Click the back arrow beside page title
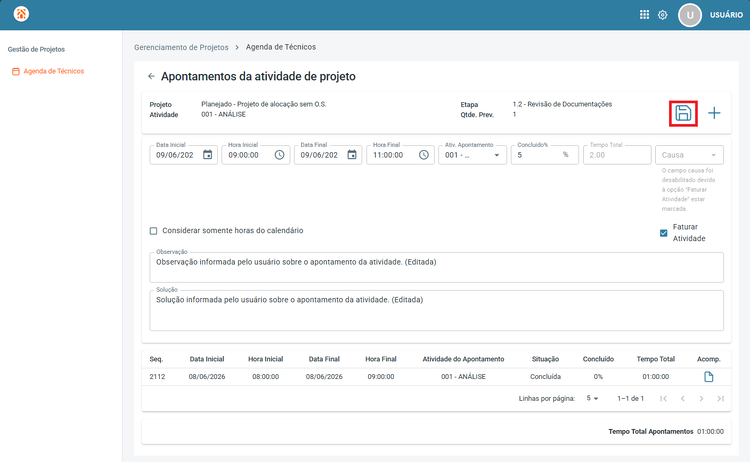 pyautogui.click(x=151, y=76)
